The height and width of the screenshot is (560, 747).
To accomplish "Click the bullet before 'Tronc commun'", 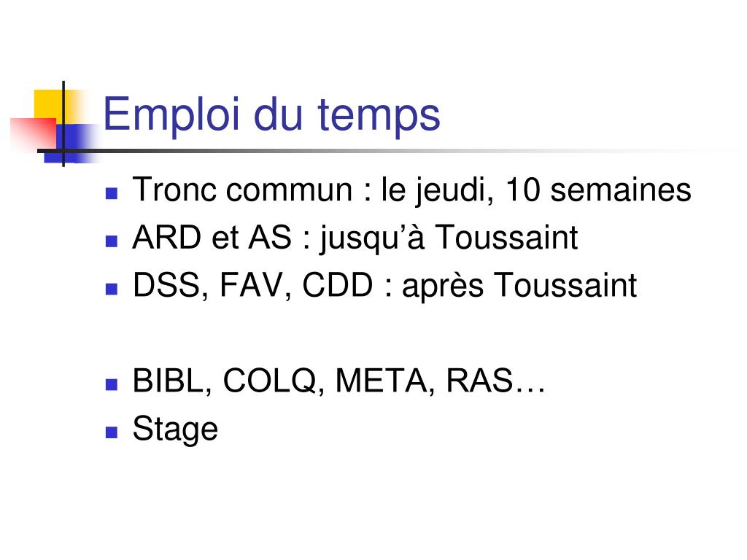I will tap(112, 193).
